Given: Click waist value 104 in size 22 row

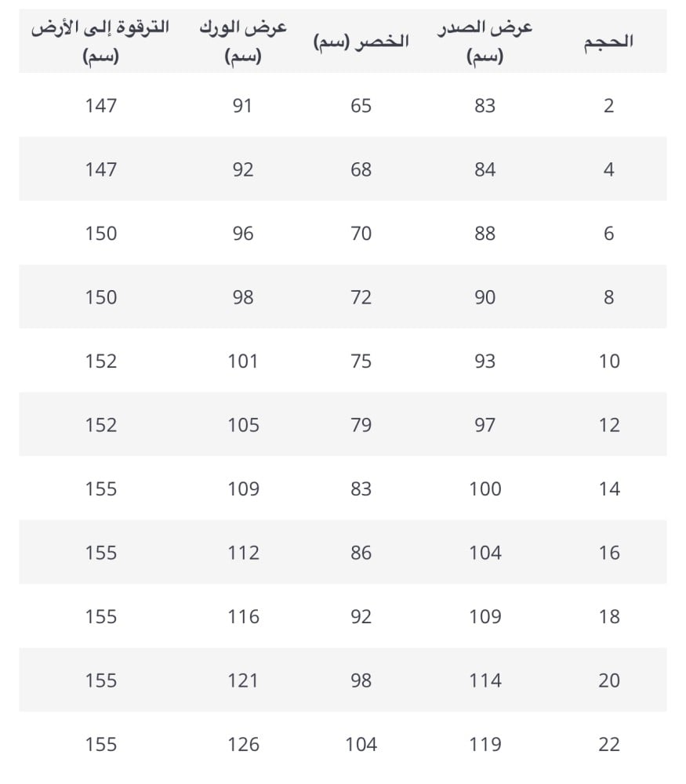Looking at the screenshot, I should pyautogui.click(x=361, y=745).
